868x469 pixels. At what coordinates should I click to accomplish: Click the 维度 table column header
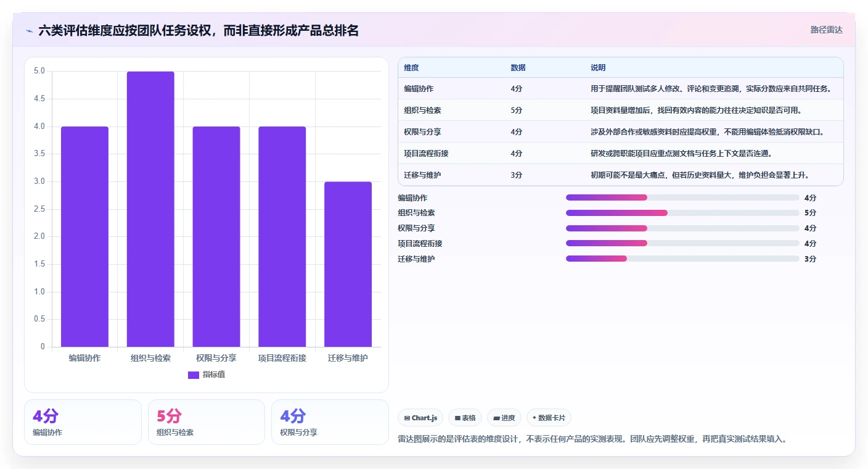411,68
